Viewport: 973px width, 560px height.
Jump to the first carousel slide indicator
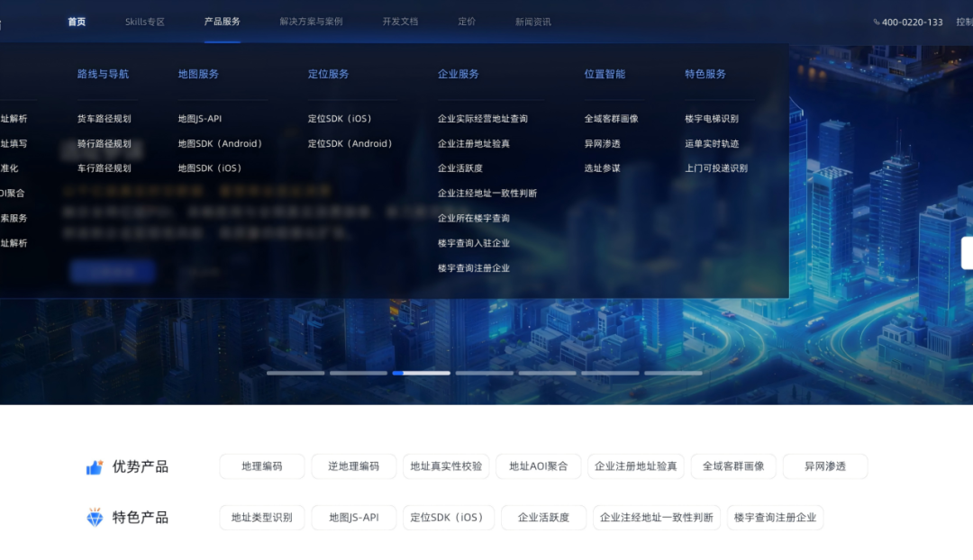pos(296,374)
